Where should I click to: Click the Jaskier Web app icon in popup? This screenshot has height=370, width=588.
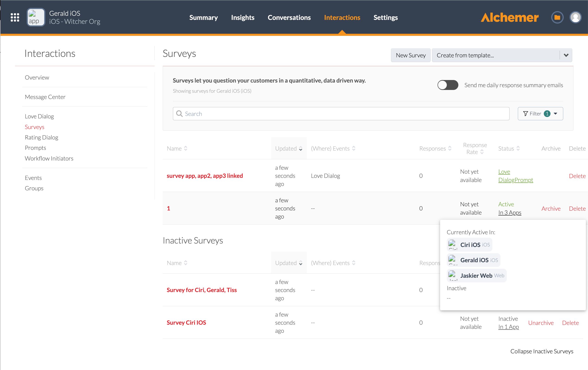[x=452, y=275]
